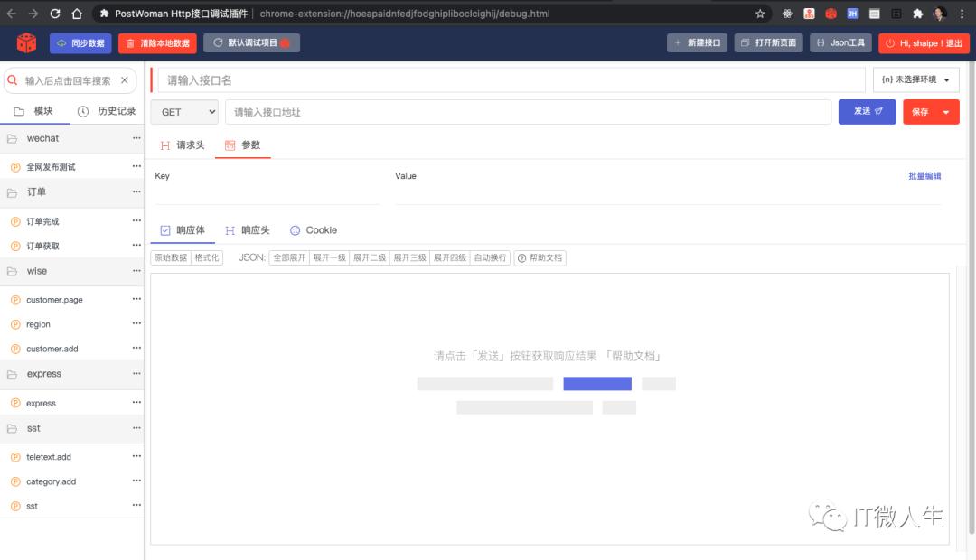The image size is (976, 560).
Task: Click 展开一级 JSON option
Action: tap(329, 257)
